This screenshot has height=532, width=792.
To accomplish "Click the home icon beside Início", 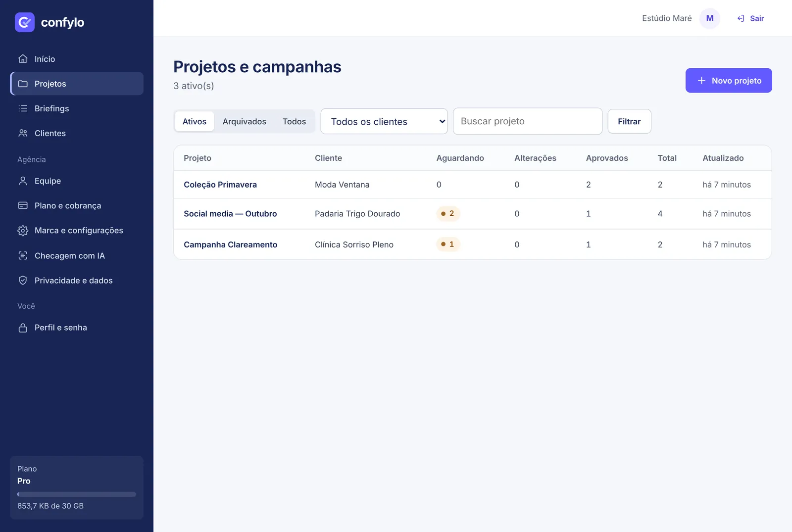I will [23, 59].
